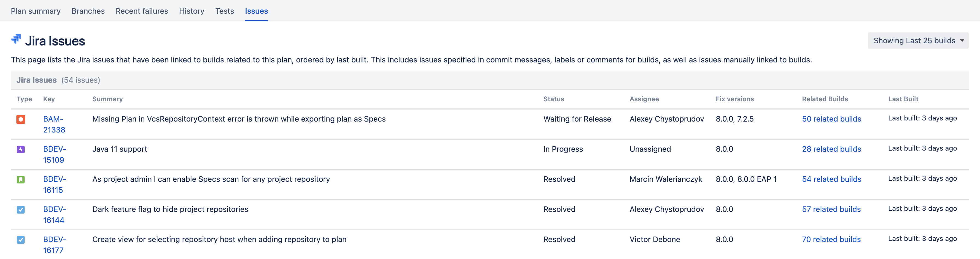
Task: Click the Summary column header
Action: (x=108, y=99)
